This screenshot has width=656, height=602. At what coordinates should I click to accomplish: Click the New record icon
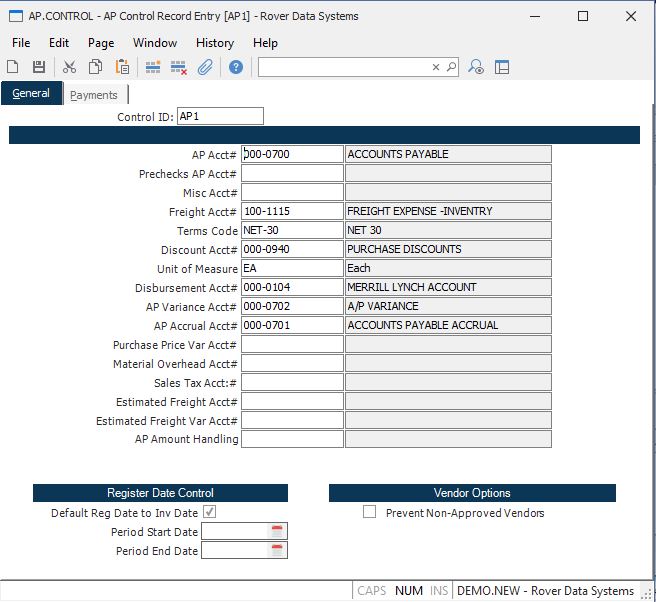coord(13,67)
